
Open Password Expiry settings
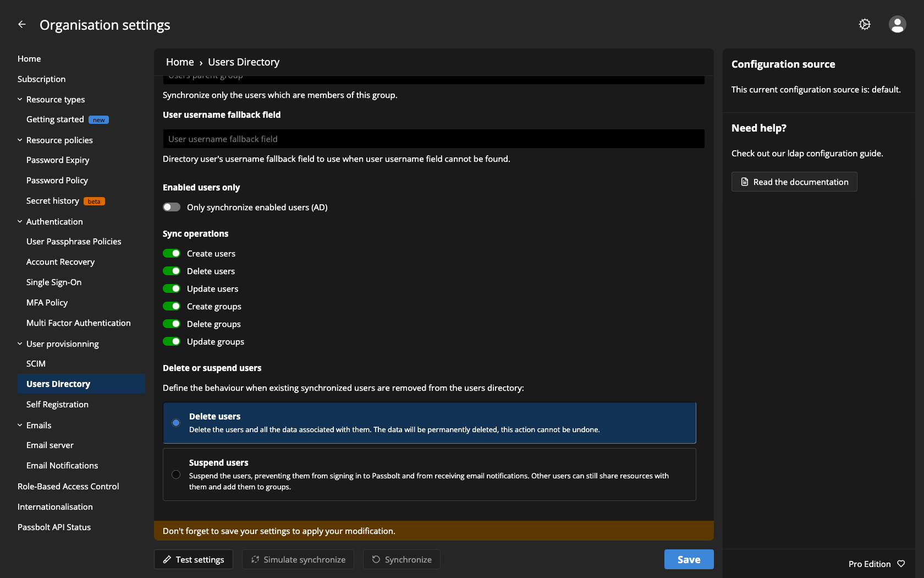(58, 160)
